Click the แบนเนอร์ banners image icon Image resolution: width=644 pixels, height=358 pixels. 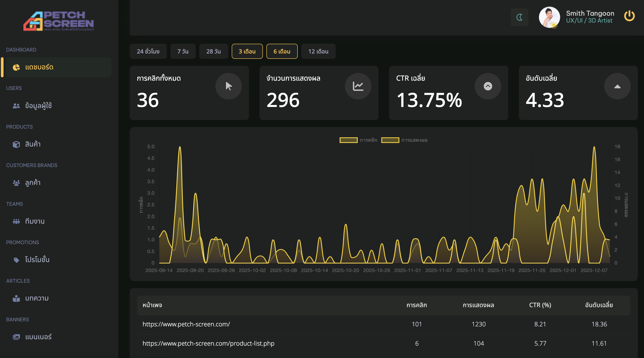tap(16, 337)
